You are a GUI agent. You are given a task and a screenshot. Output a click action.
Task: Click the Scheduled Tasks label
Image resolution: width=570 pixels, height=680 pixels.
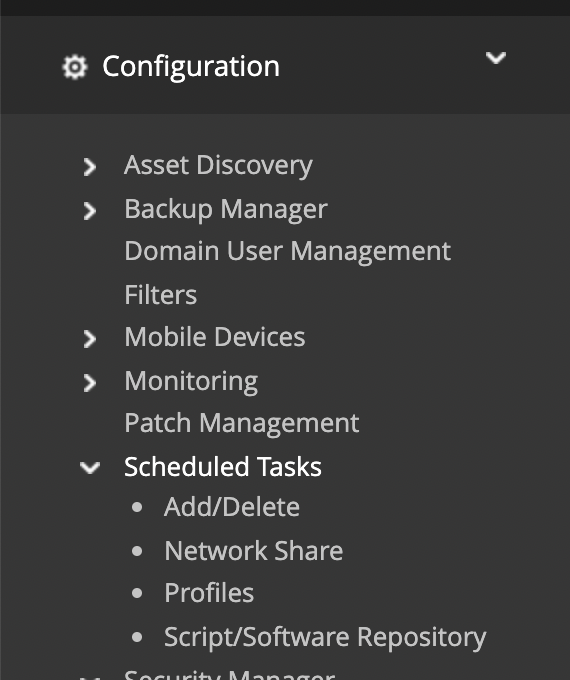pyautogui.click(x=223, y=467)
